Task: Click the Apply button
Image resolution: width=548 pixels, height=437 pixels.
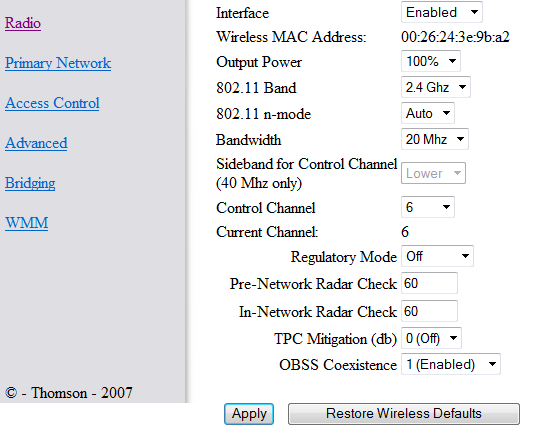Action: 249,414
